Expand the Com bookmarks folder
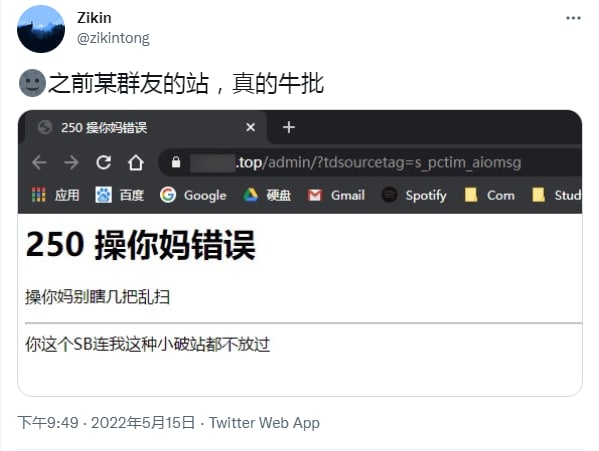This screenshot has height=451, width=599. (489, 195)
